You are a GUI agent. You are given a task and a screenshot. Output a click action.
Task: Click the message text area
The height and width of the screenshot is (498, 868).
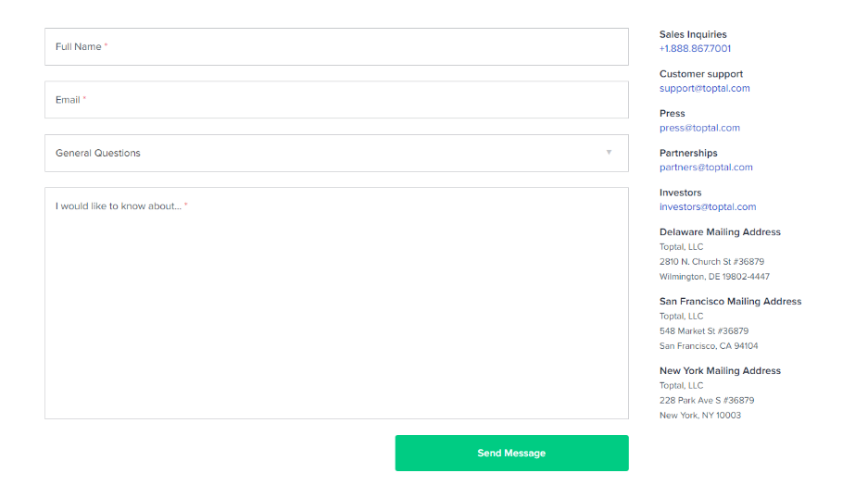(336, 303)
